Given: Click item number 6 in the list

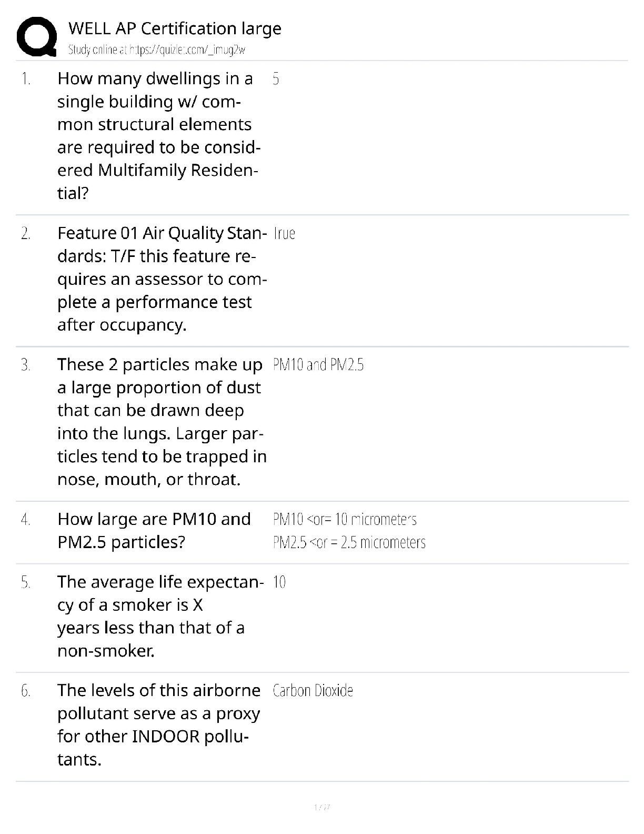Looking at the screenshot, I should tap(26, 691).
